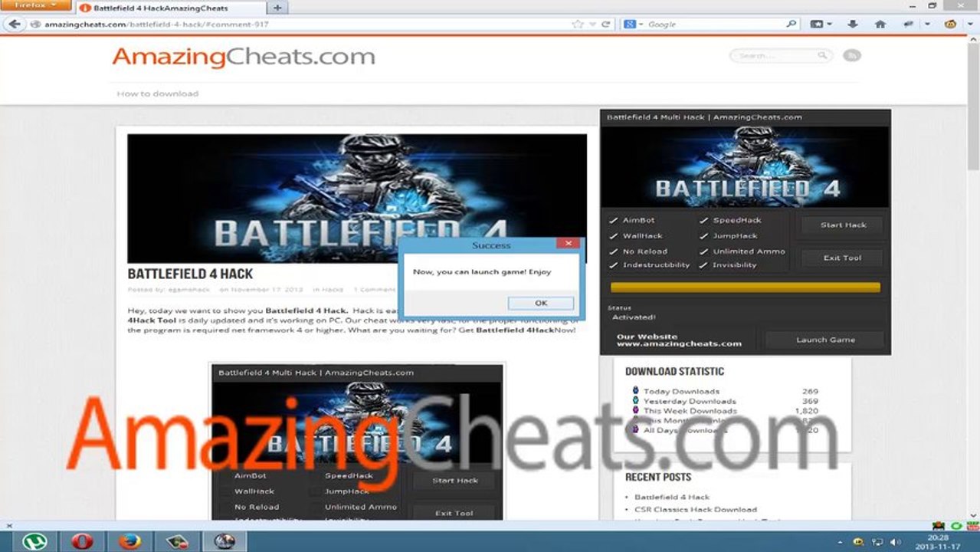980x552 pixels.
Task: Toggle the Invisibility checkbox
Action: [x=704, y=265]
